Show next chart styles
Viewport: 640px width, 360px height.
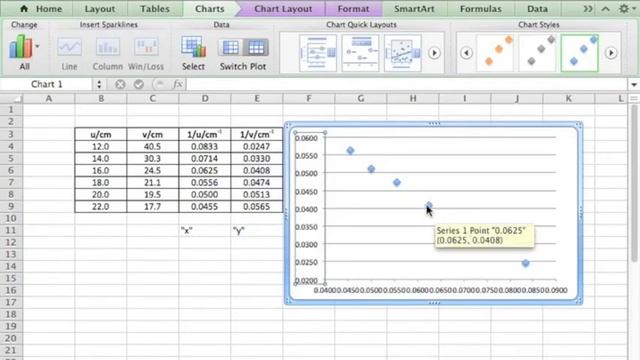pyautogui.click(x=611, y=53)
